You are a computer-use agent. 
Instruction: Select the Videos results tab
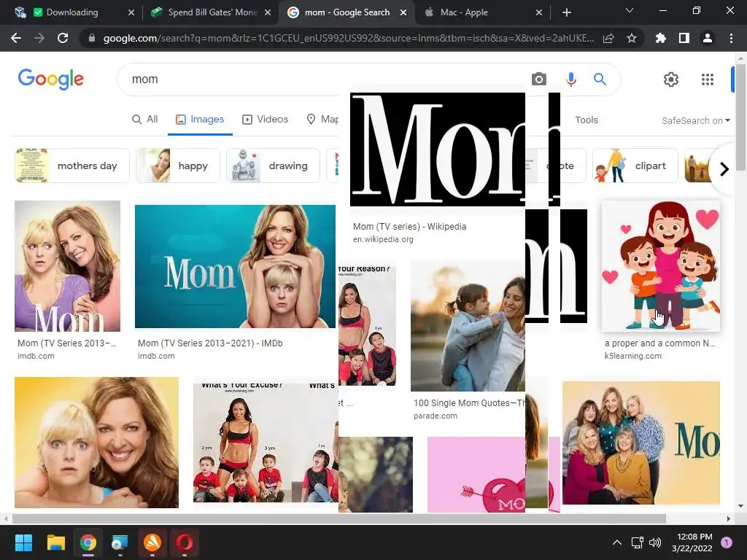point(266,119)
